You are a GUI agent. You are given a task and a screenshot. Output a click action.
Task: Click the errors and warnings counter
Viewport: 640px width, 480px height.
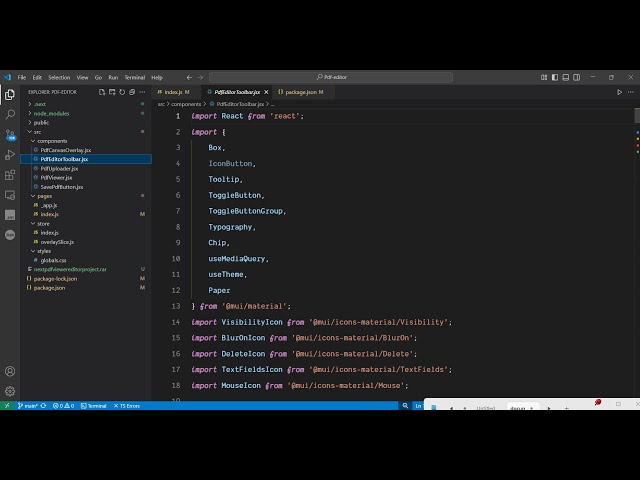pyautogui.click(x=64, y=406)
